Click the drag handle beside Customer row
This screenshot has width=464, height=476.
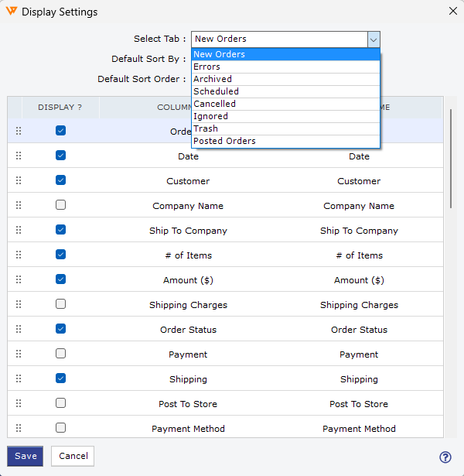pos(19,181)
